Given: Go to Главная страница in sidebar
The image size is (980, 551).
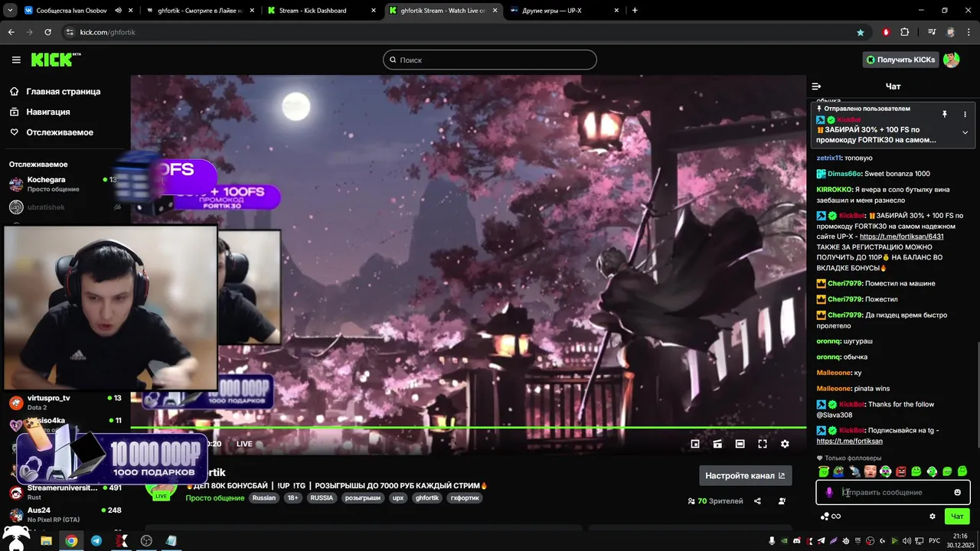Looking at the screenshot, I should 55,91.
